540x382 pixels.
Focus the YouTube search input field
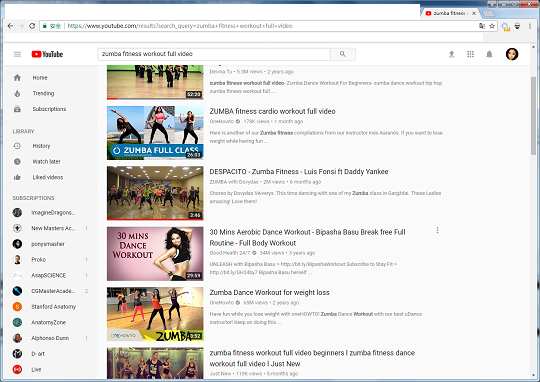tap(214, 54)
